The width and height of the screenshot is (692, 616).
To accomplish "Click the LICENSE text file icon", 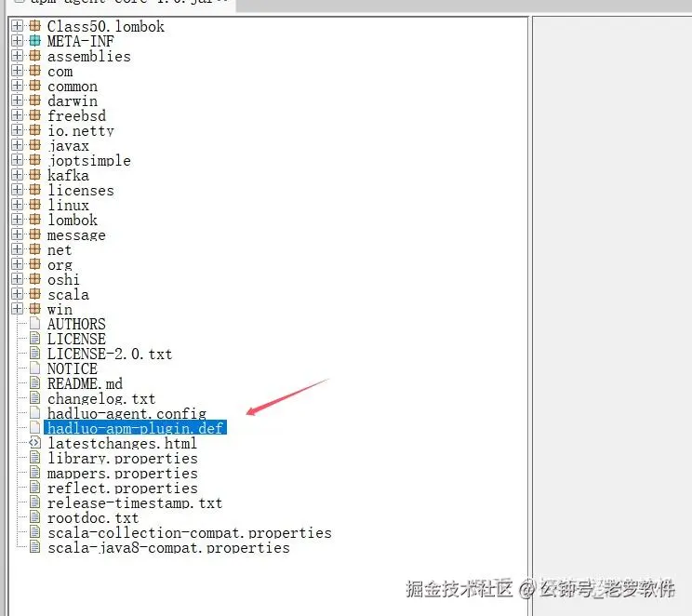I will point(34,339).
